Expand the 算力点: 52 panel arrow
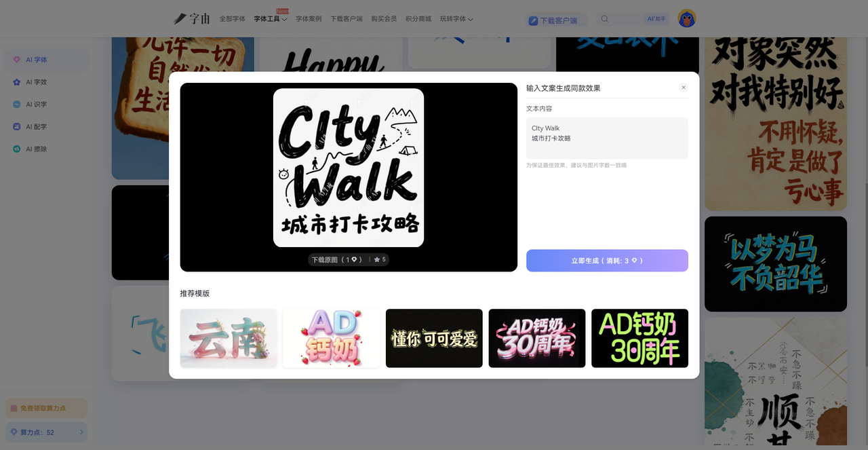 (x=81, y=432)
